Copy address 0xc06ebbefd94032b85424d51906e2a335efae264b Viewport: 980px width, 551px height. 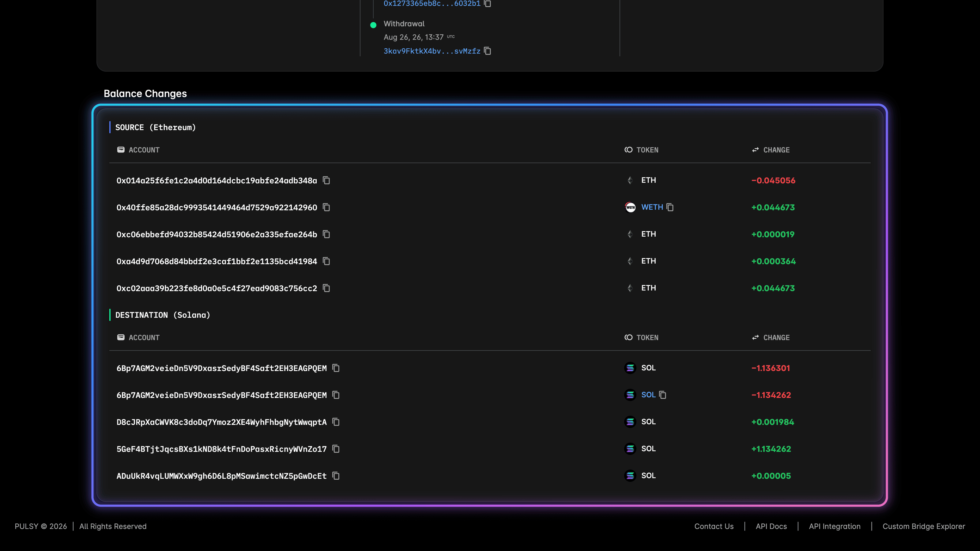coord(326,234)
